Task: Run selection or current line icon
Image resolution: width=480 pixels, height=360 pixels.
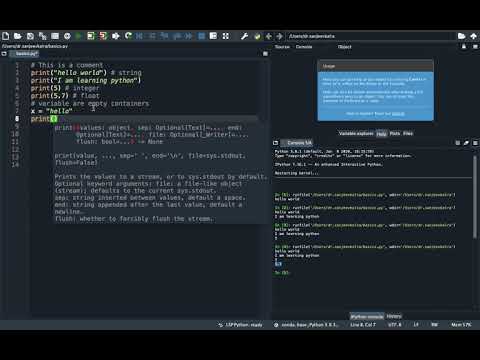Action: [116, 36]
